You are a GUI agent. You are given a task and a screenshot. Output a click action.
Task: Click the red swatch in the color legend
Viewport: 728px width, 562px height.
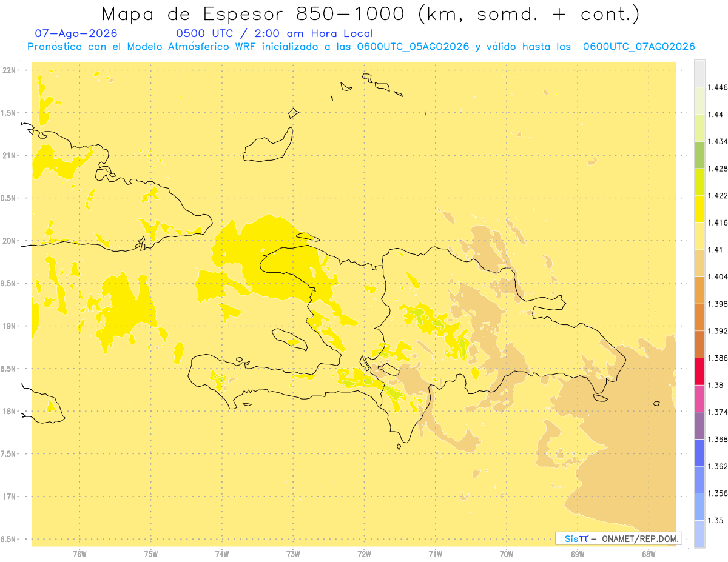[x=699, y=372]
